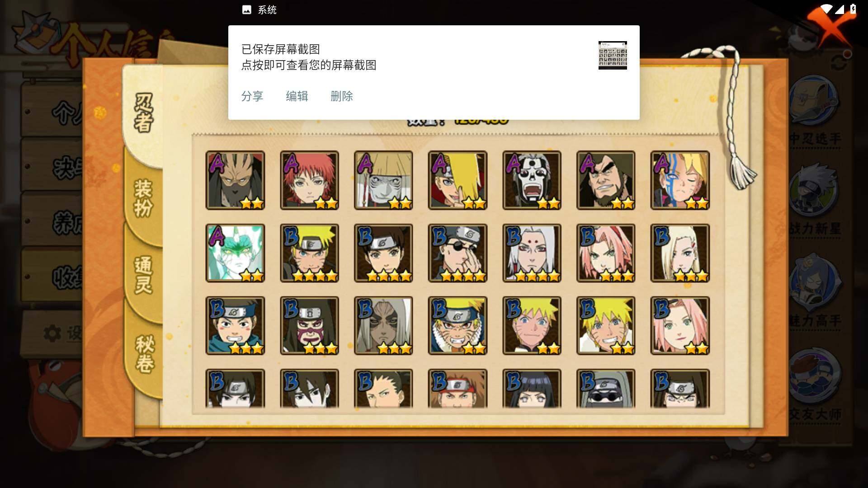Select the Deidara A-rank ninja portrait
The image size is (868, 488).
pyautogui.click(x=458, y=180)
